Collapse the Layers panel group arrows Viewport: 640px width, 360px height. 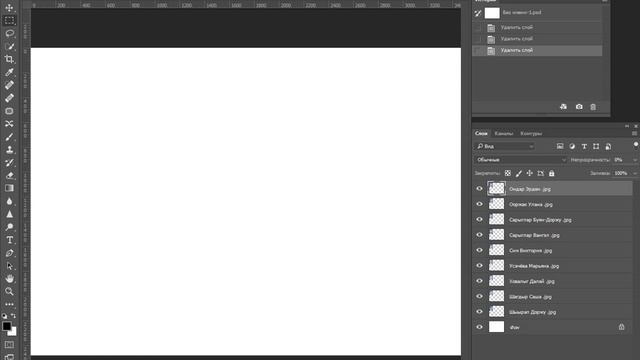(x=627, y=126)
